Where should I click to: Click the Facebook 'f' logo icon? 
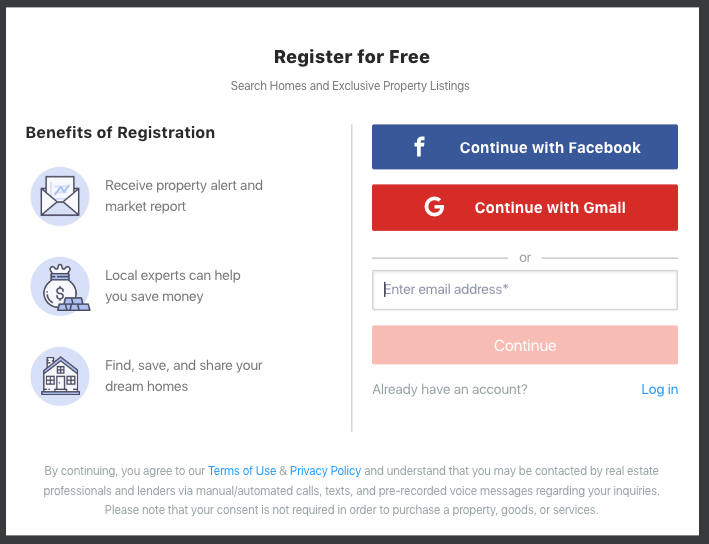pos(419,147)
